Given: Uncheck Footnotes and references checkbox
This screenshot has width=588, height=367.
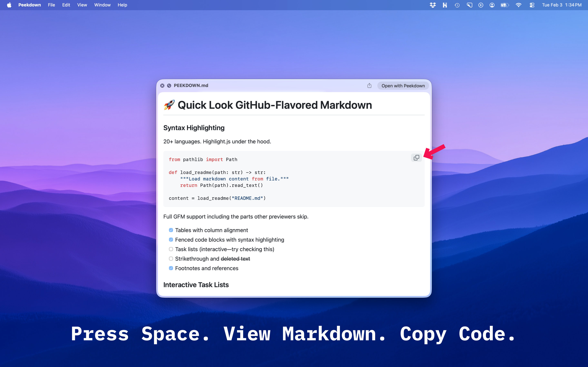Looking at the screenshot, I should tap(171, 268).
